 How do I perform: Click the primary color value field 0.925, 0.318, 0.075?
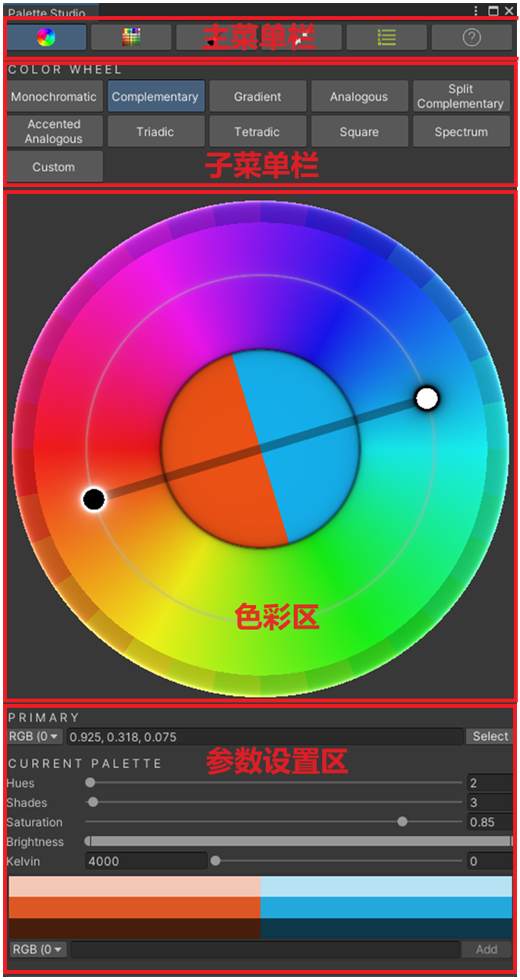[x=265, y=736]
